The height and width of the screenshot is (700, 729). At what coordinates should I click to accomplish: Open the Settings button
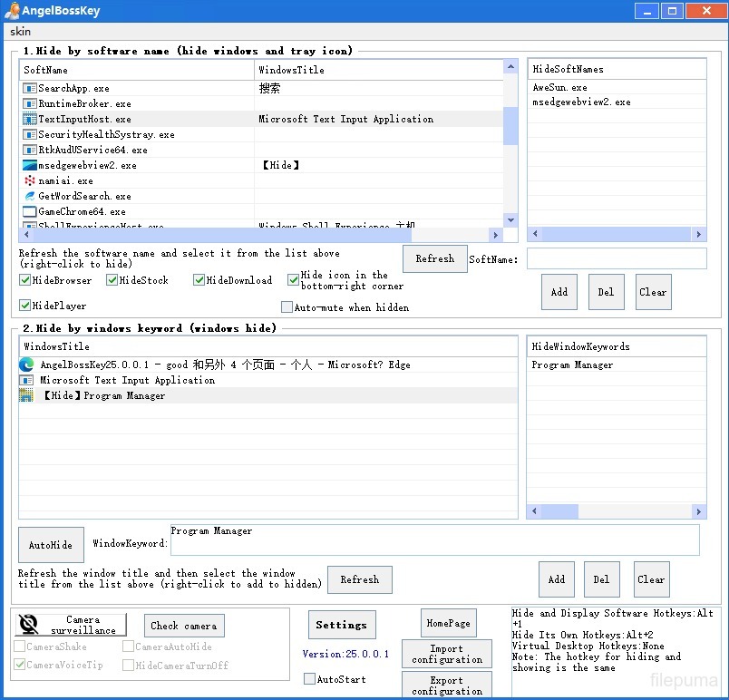342,625
